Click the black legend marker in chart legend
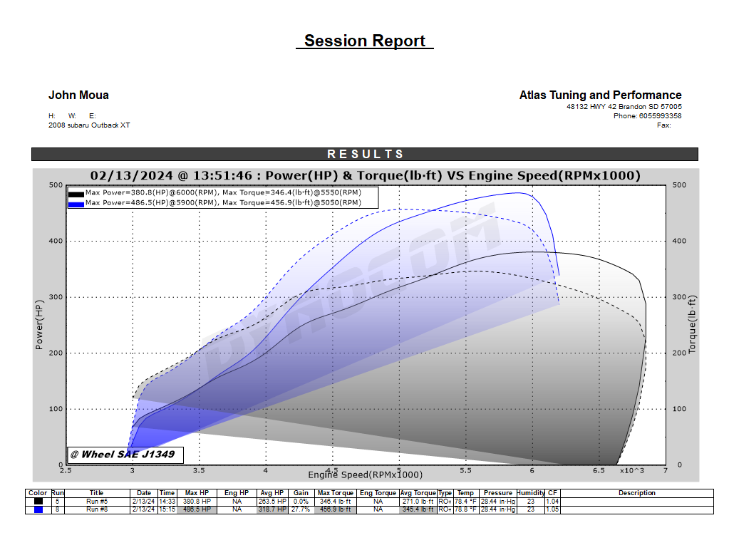Image resolution: width=729 pixels, height=560 pixels. pos(76,194)
